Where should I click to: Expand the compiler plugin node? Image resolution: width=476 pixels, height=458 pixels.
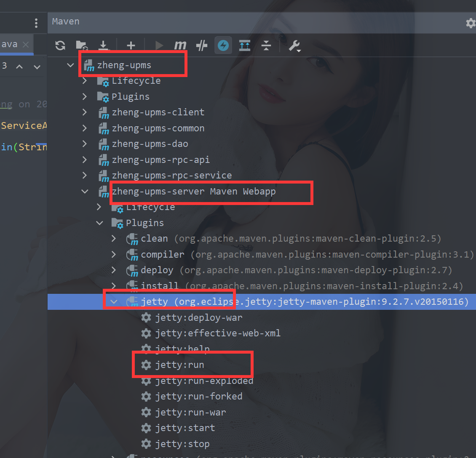114,254
